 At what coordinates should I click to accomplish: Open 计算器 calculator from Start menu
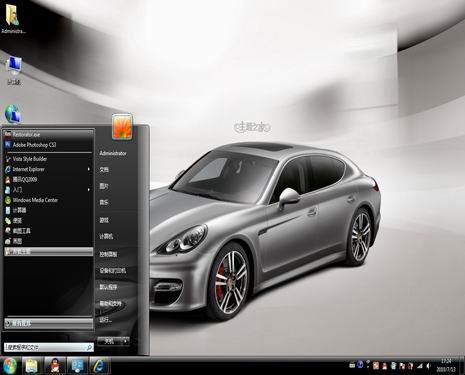(x=48, y=210)
